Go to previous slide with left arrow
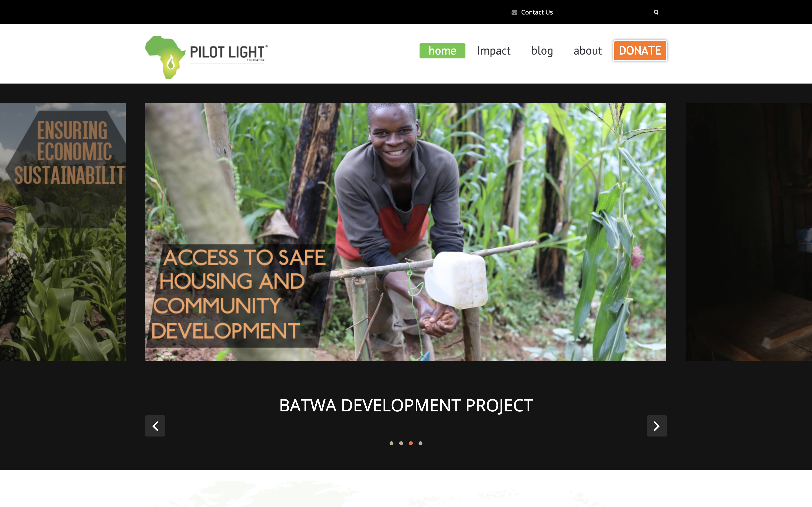Screen dimensions: 812x507 point(155,426)
